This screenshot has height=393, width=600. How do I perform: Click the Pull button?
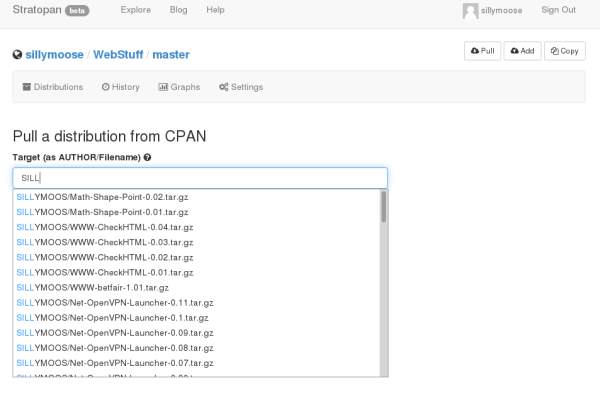pyautogui.click(x=483, y=51)
